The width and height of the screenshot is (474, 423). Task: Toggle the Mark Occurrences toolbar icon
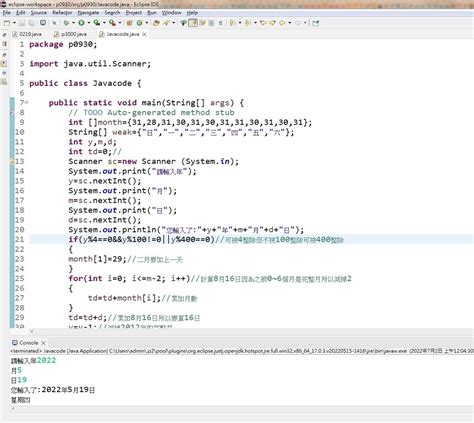tap(183, 23)
